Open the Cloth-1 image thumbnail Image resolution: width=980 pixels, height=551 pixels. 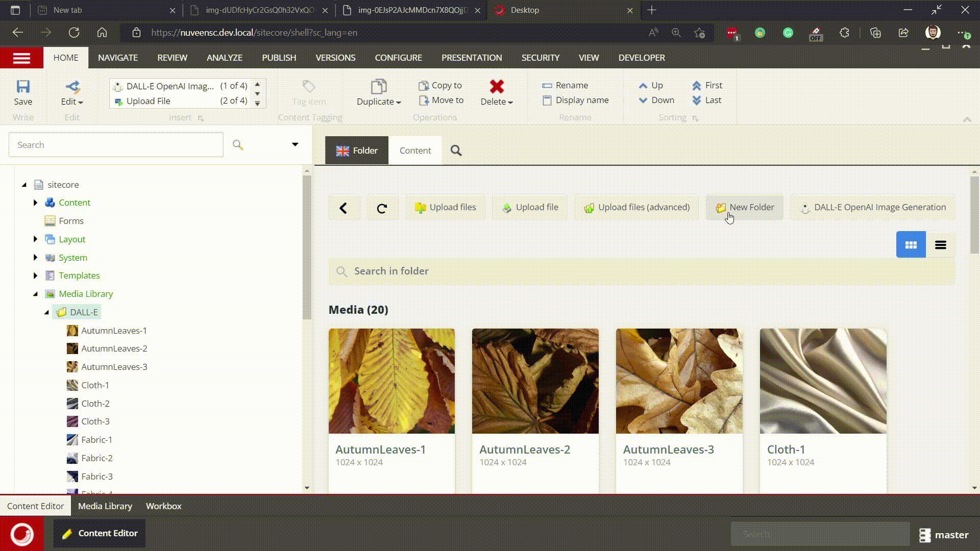[823, 381]
